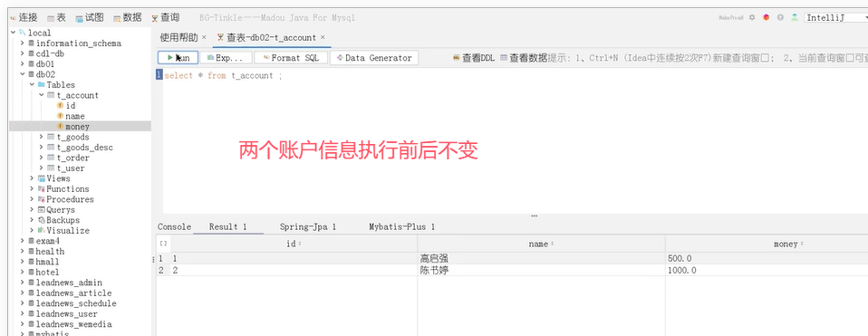This screenshot has height=336, width=868.
Task: Open the Data Generator button
Action: [x=374, y=58]
